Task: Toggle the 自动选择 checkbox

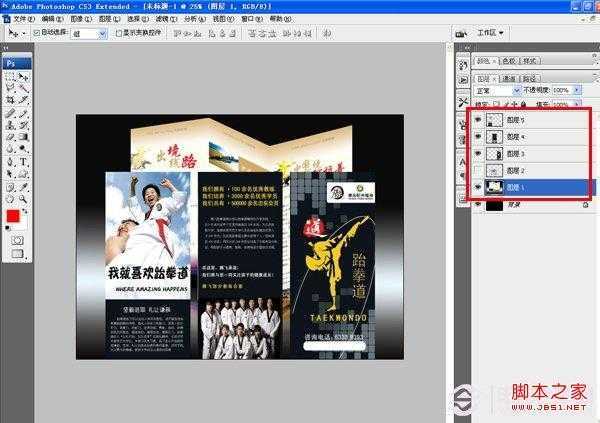Action: click(x=37, y=33)
